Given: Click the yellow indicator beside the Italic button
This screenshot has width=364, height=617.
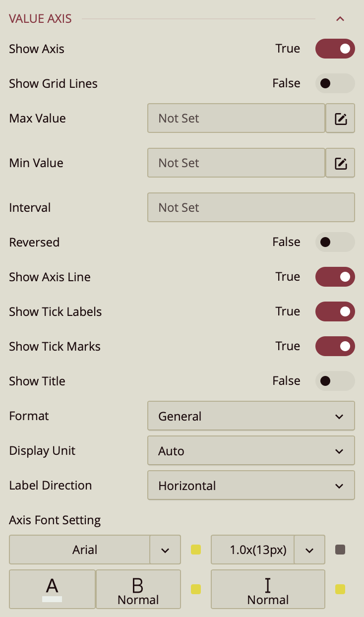Looking at the screenshot, I should [340, 589].
